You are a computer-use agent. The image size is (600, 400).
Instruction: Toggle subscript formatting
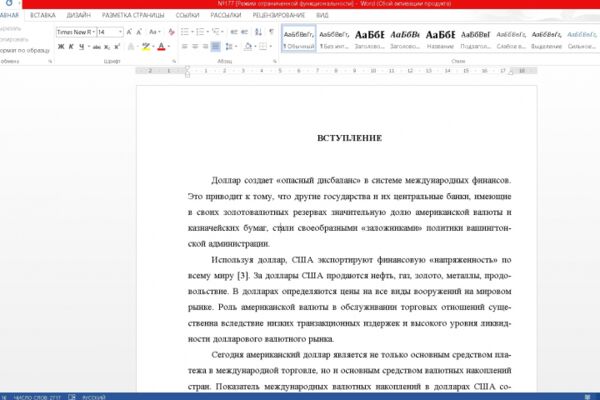[x=107, y=47]
